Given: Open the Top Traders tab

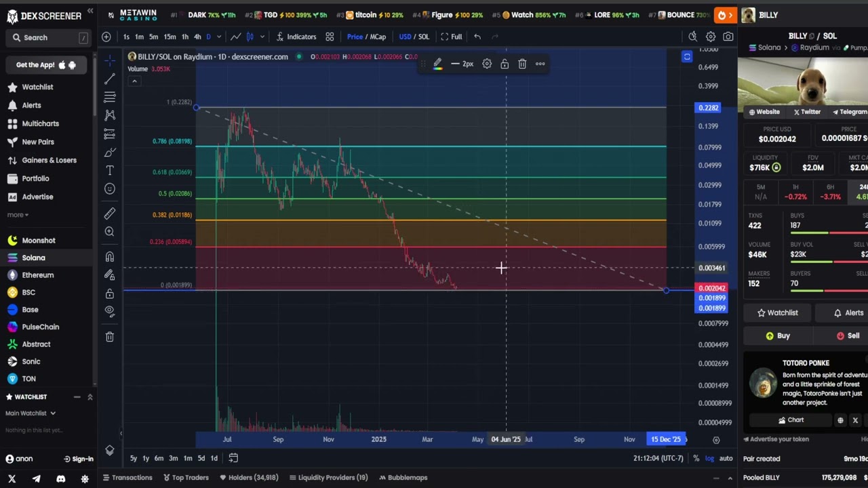Looking at the screenshot, I should click(186, 478).
